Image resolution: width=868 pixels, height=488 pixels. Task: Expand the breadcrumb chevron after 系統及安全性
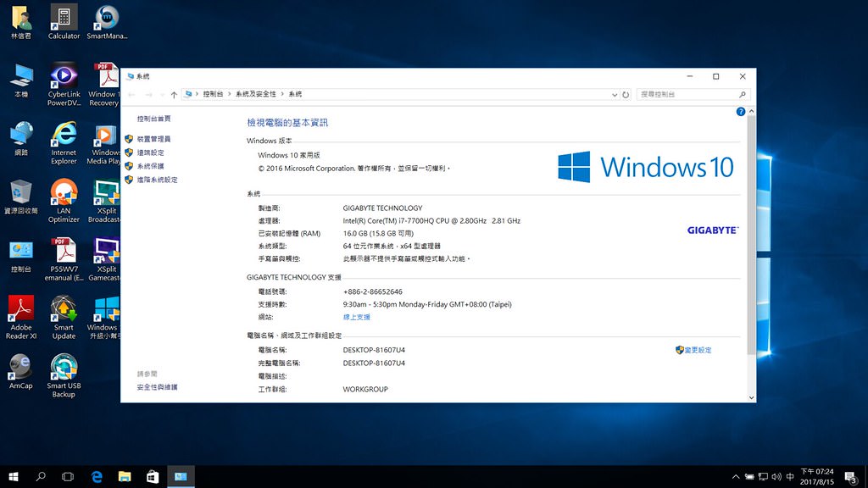(281, 95)
